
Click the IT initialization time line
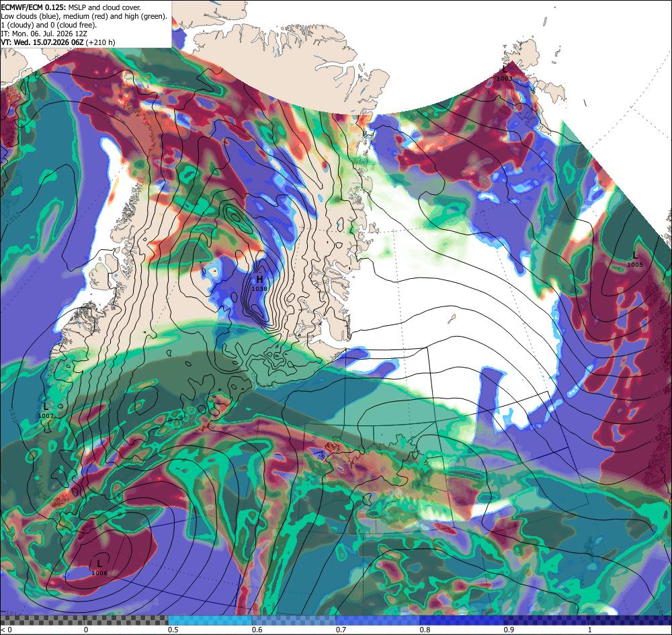[x=44, y=34]
